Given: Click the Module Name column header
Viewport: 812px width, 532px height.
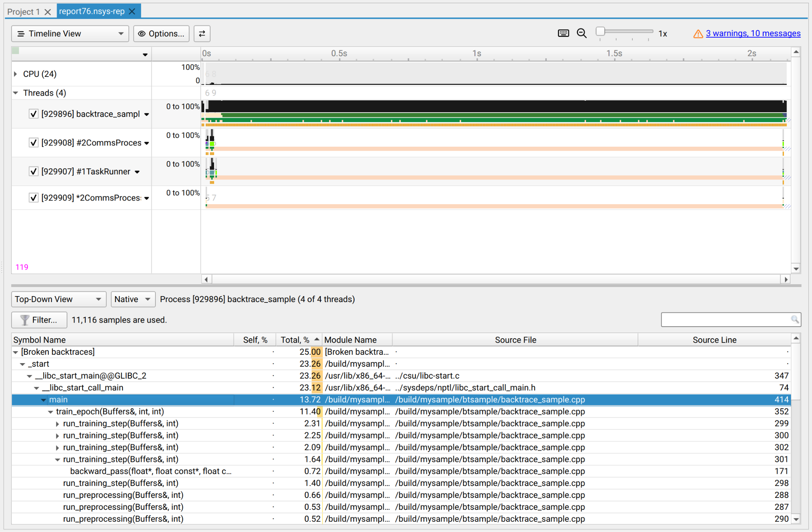Looking at the screenshot, I should 357,340.
